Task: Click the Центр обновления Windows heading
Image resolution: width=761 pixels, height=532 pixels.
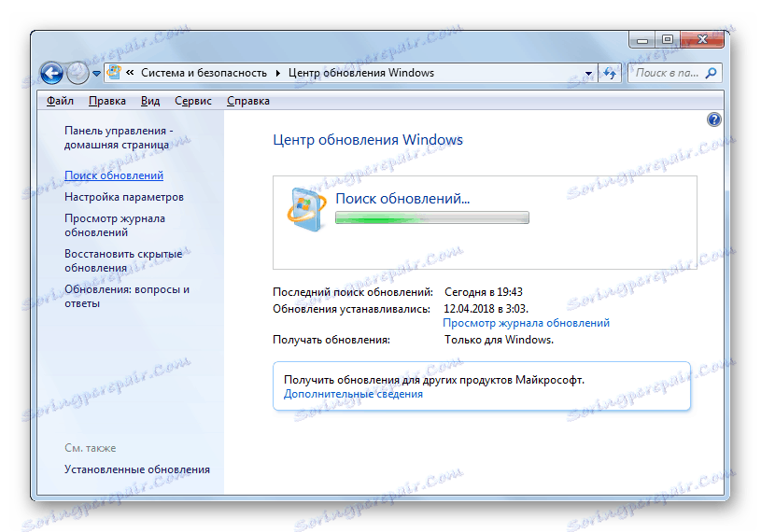Action: [x=368, y=140]
